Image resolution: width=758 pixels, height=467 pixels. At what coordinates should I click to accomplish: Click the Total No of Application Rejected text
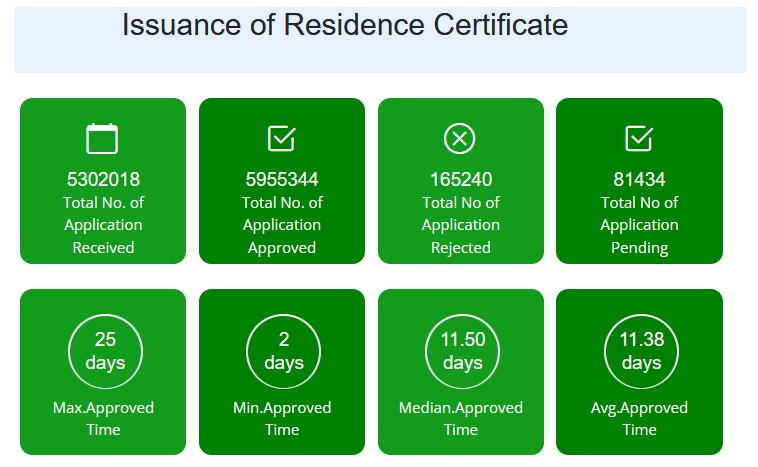460,225
